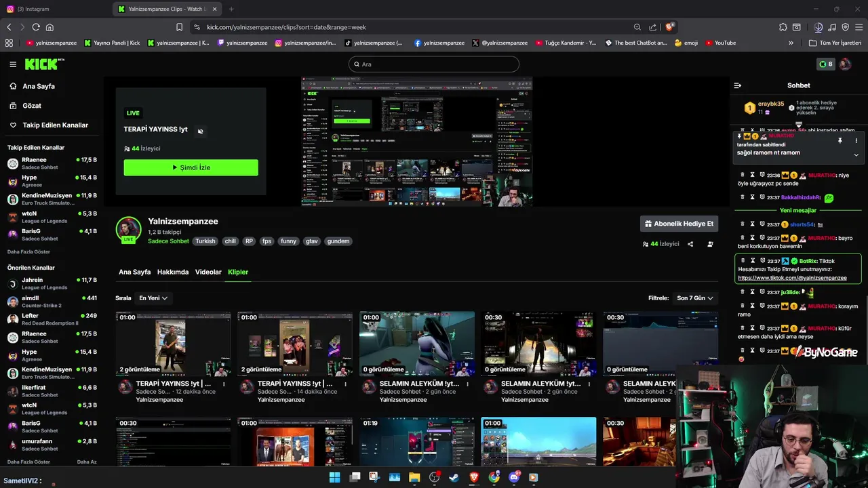Open Takip Edilen Kanallar sidebar item
The height and width of the screenshot is (488, 868).
tap(49, 125)
